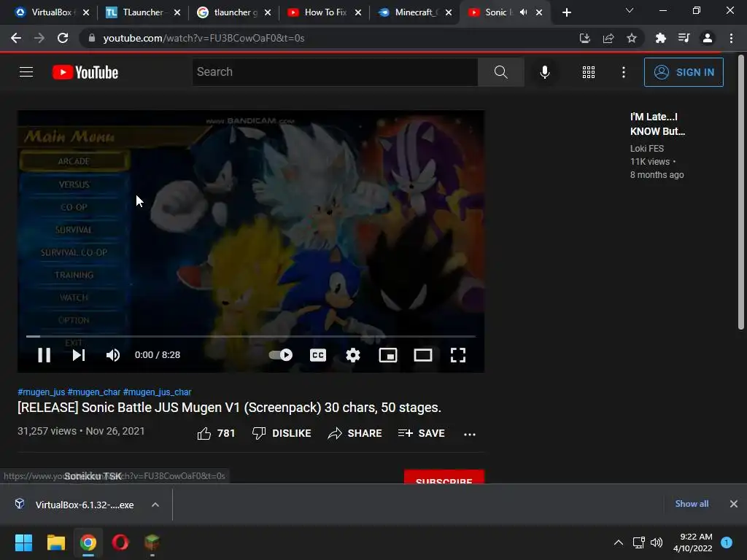Search with your voice microphone
The height and width of the screenshot is (560, 747).
pyautogui.click(x=544, y=72)
